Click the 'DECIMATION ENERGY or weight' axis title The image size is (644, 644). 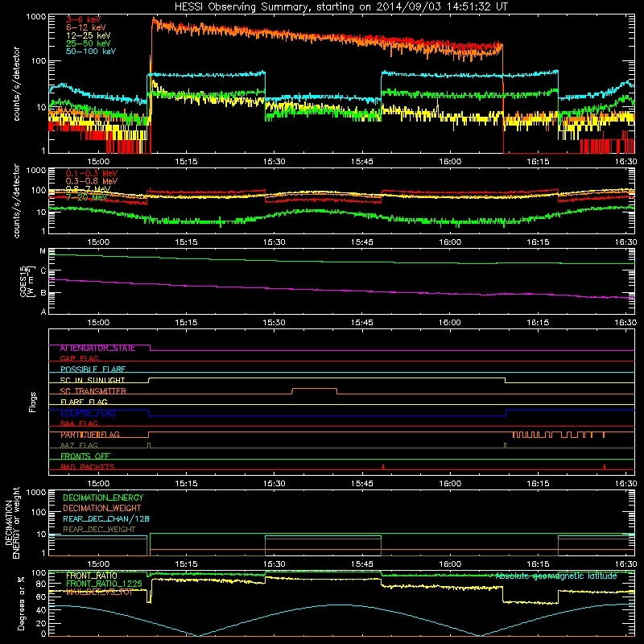coord(12,522)
